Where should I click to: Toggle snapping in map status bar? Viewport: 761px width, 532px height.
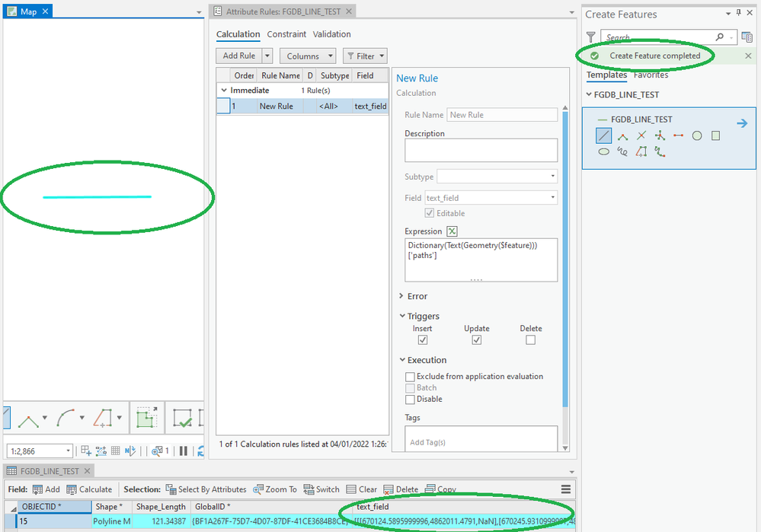pos(101,451)
